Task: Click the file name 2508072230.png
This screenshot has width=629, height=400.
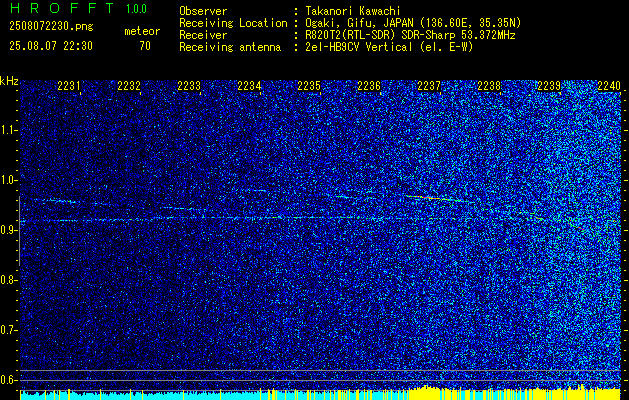Action: 51,27
